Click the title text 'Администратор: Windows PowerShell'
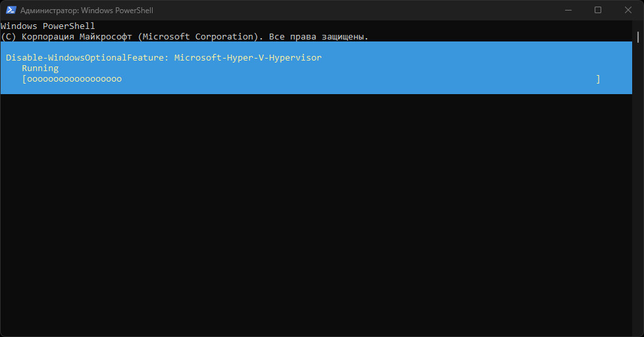644x337 pixels. [x=87, y=11]
